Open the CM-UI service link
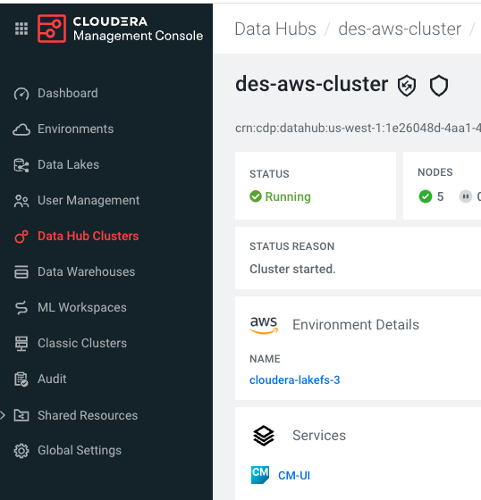481x500 pixels. coord(294,475)
